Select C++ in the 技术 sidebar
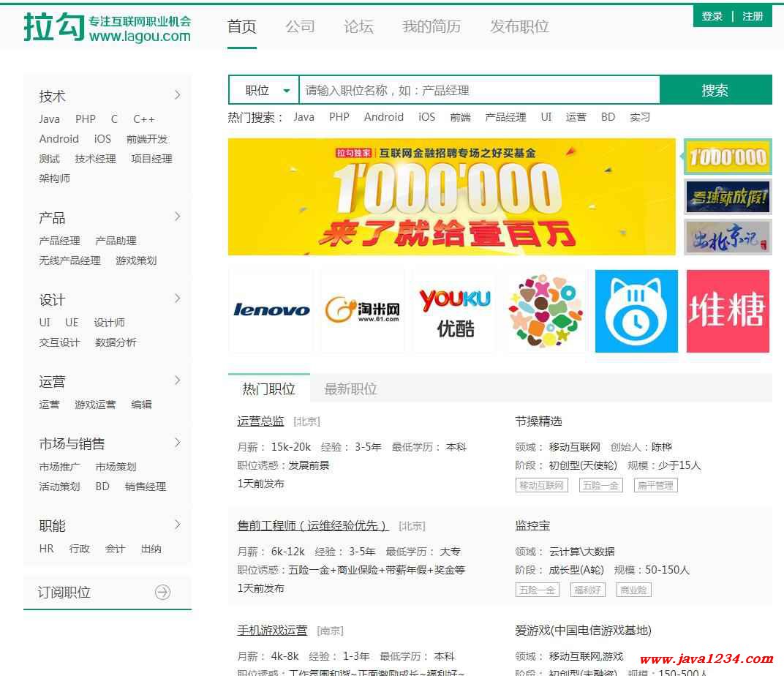Image resolution: width=784 pixels, height=676 pixels. [143, 119]
